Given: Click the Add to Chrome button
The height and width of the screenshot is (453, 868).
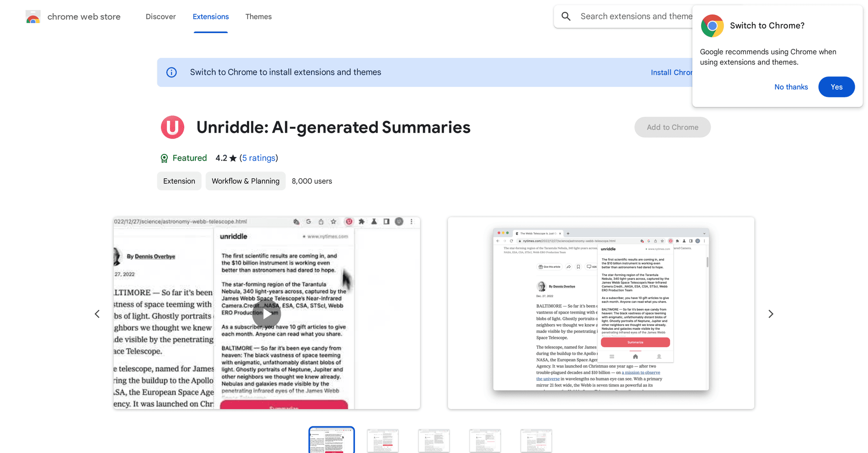Looking at the screenshot, I should [672, 127].
